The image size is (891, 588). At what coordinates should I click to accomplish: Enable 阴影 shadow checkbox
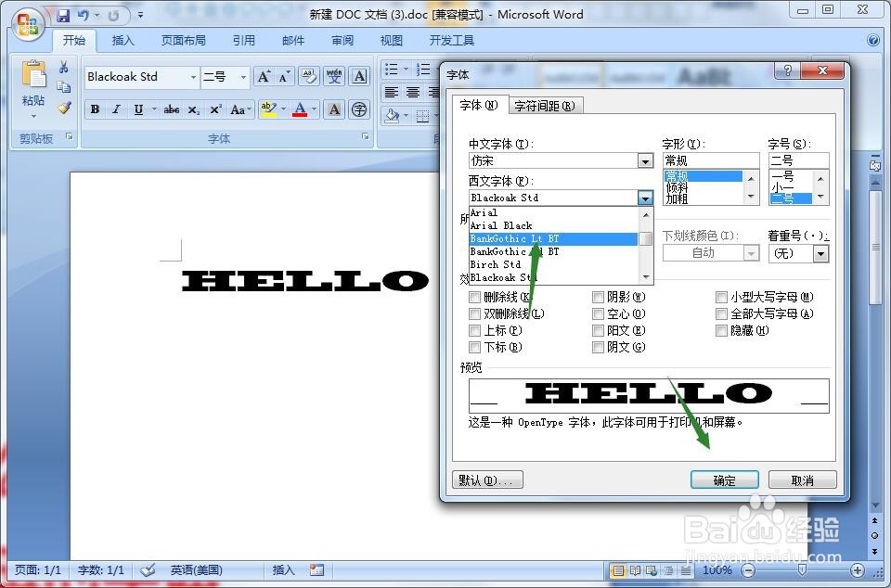click(x=598, y=297)
